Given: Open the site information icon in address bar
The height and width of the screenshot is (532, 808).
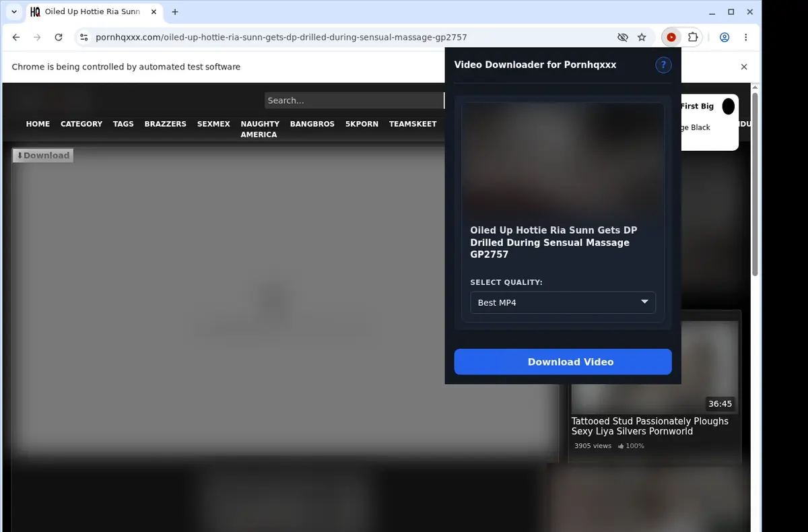Looking at the screenshot, I should pyautogui.click(x=83, y=38).
